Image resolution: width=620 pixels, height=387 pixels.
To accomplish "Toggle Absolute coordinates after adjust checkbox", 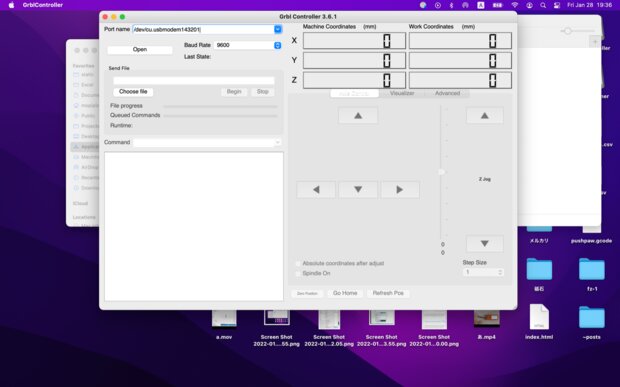I will [298, 263].
